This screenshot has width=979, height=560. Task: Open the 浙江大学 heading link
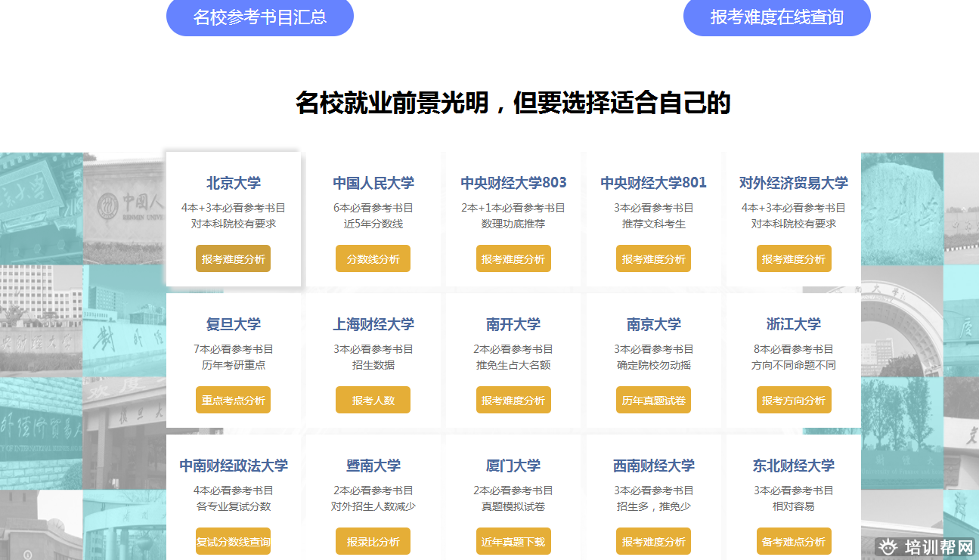[x=794, y=324]
